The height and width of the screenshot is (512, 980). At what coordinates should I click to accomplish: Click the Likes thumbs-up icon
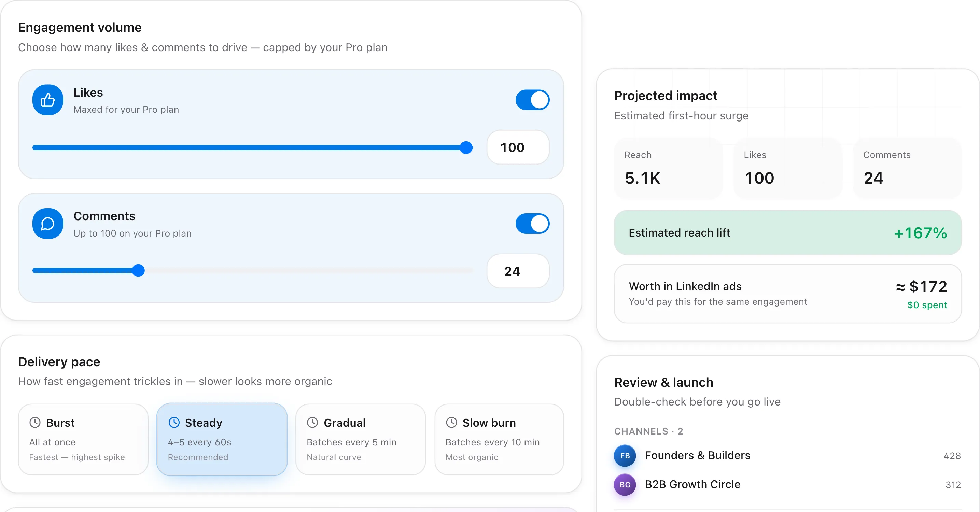click(47, 100)
